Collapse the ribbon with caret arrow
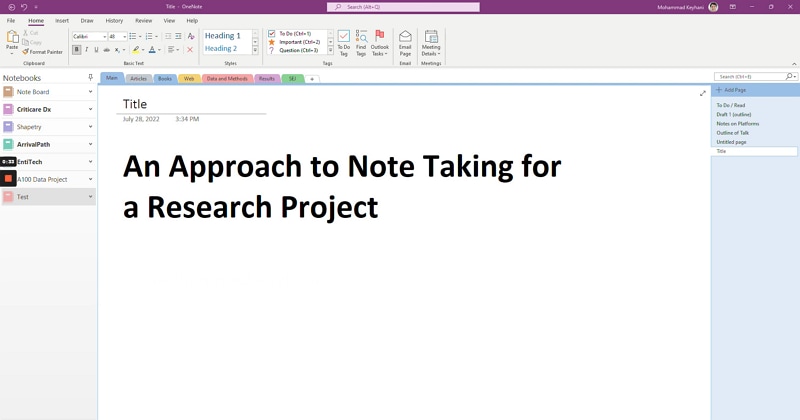Screen dimensions: 800x420 coord(794,64)
